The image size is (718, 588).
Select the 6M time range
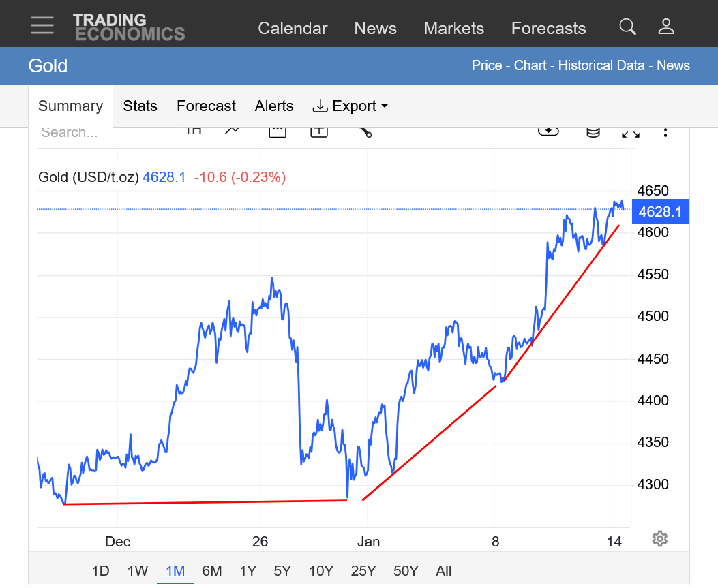coord(212,571)
